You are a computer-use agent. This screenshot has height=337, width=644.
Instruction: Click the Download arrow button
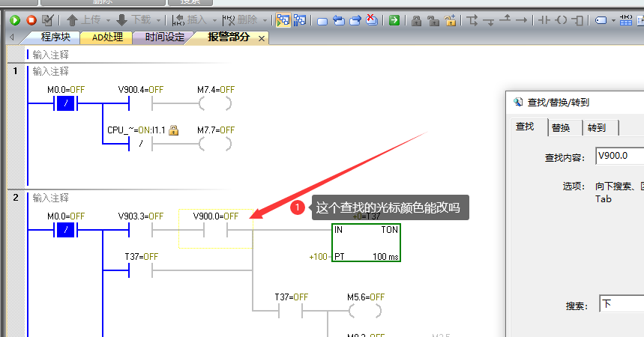click(121, 20)
